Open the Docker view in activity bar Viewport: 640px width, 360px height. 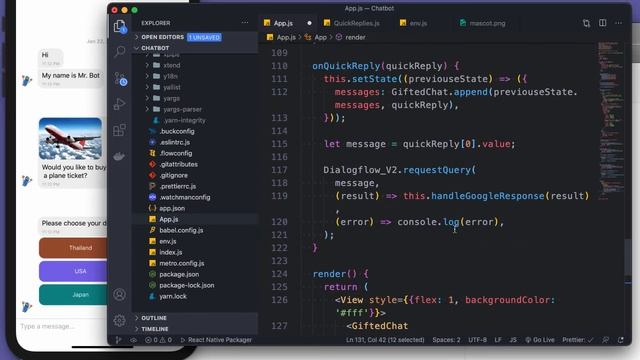tap(120, 156)
